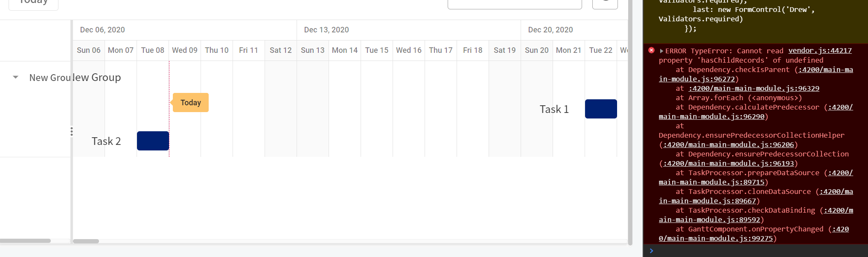Expand the ERROR TypeError console message triangle
Screen dimensions: 868x257
pyautogui.click(x=661, y=51)
